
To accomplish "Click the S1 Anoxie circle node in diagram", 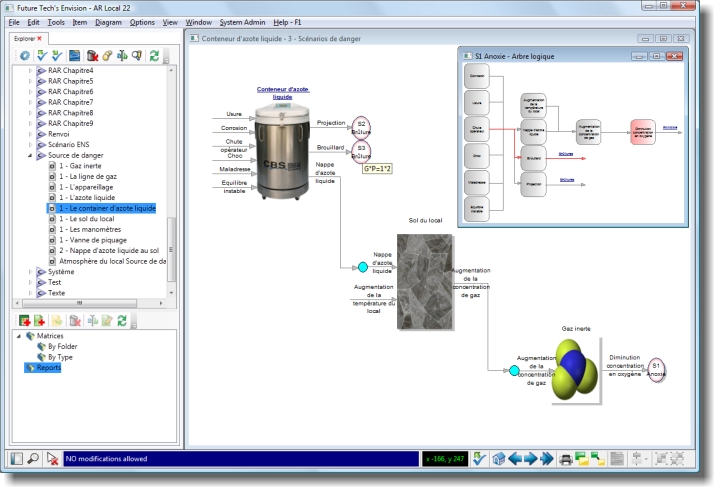I will [656, 370].
